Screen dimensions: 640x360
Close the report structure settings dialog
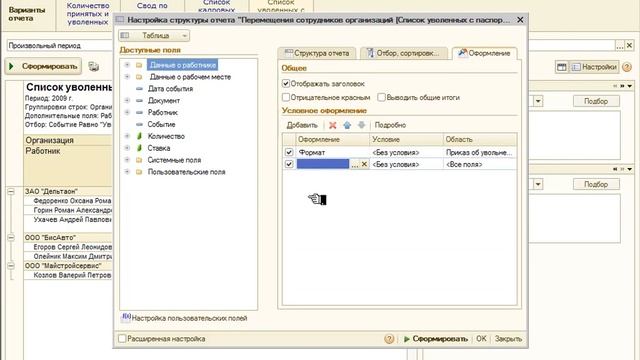pyautogui.click(x=520, y=20)
